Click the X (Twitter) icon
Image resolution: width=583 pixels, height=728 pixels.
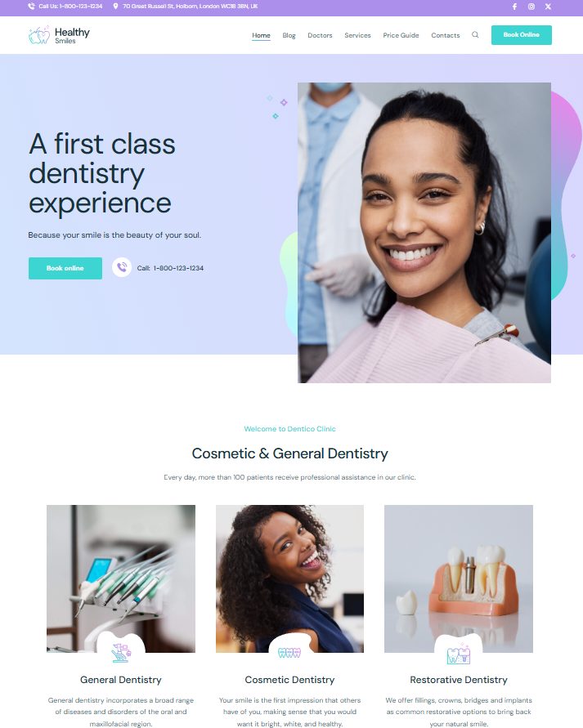[548, 7]
